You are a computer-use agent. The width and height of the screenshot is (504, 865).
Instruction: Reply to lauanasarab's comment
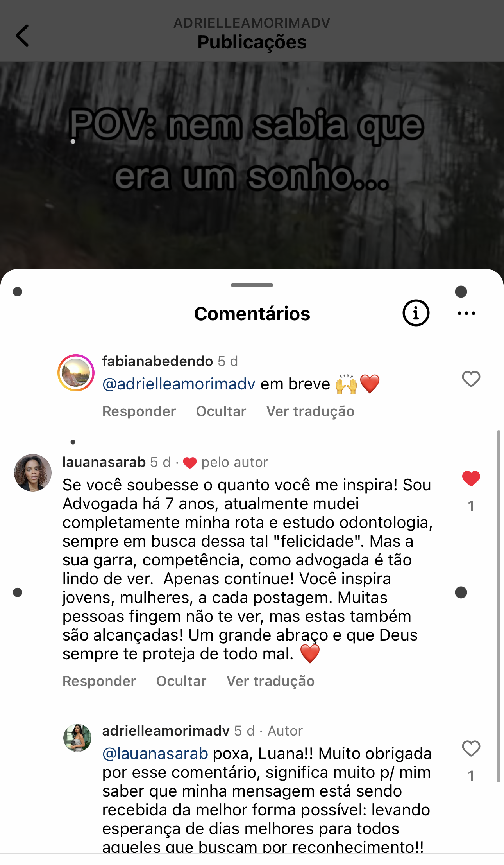click(99, 681)
